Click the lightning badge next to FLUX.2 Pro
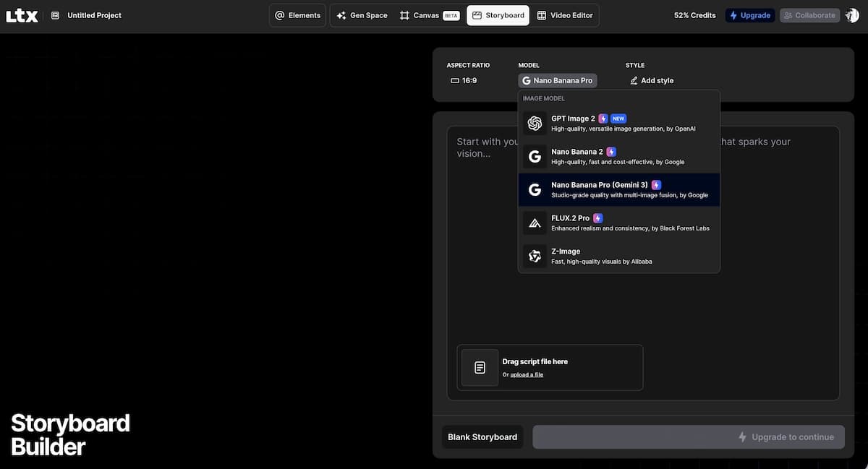This screenshot has height=469, width=868. point(598,218)
